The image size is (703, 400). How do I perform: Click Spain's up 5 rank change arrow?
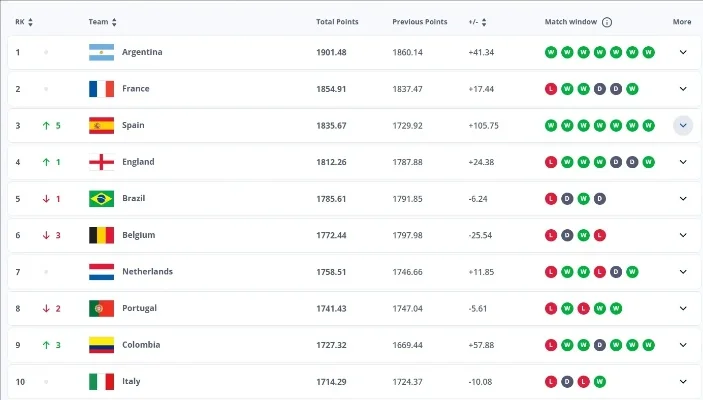point(46,126)
